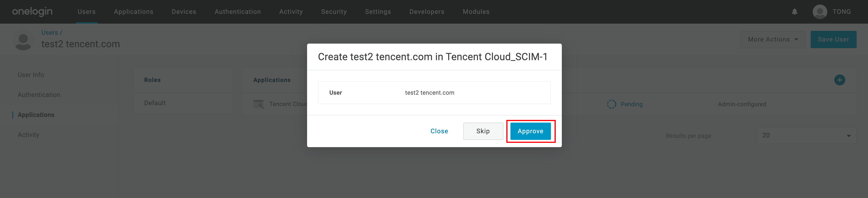The height and width of the screenshot is (198, 868).
Task: Click the TONG profile avatar
Action: pos(820,12)
